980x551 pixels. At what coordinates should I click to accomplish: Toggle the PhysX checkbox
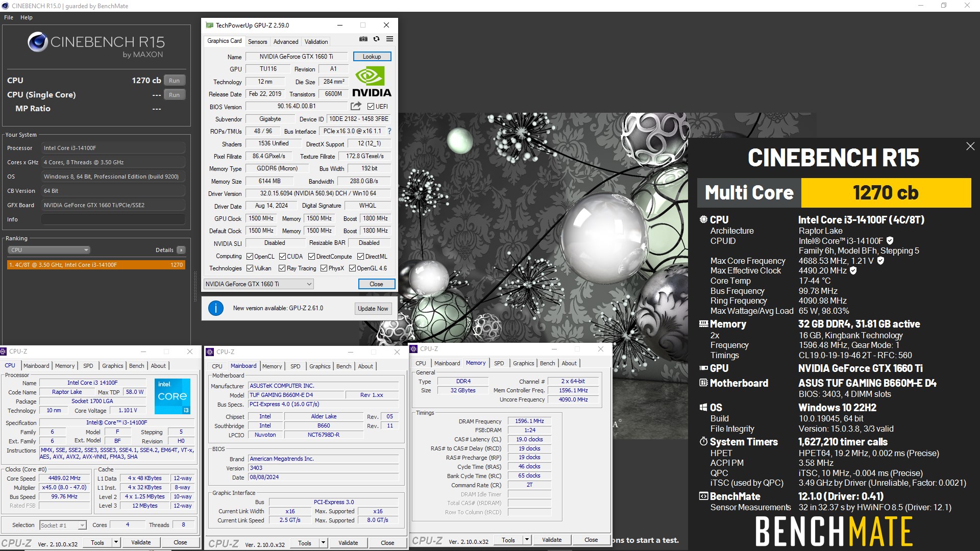(x=324, y=268)
